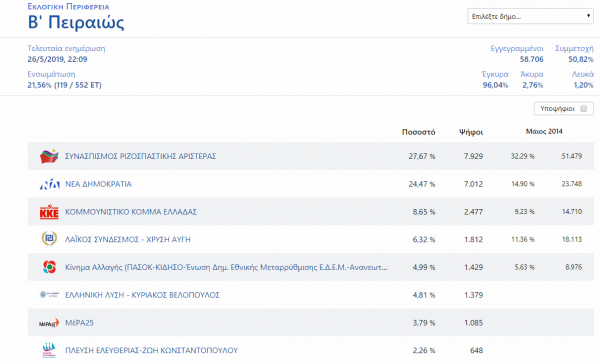Open the Κίνημα Αλλαγής party link

(x=226, y=267)
